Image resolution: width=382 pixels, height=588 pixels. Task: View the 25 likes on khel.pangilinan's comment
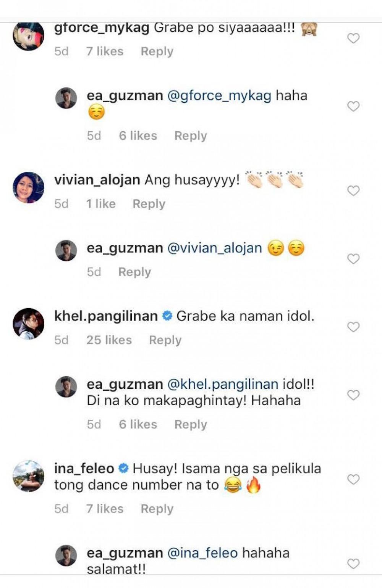point(109,340)
